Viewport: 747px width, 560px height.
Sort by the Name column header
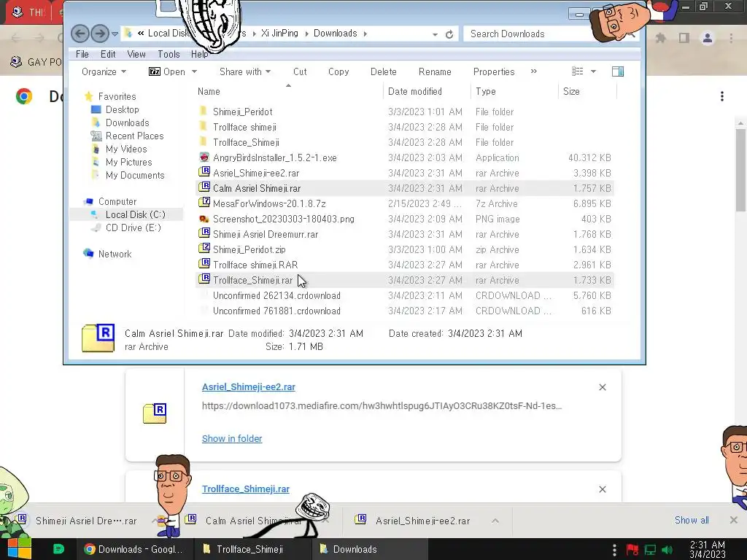pyautogui.click(x=209, y=91)
